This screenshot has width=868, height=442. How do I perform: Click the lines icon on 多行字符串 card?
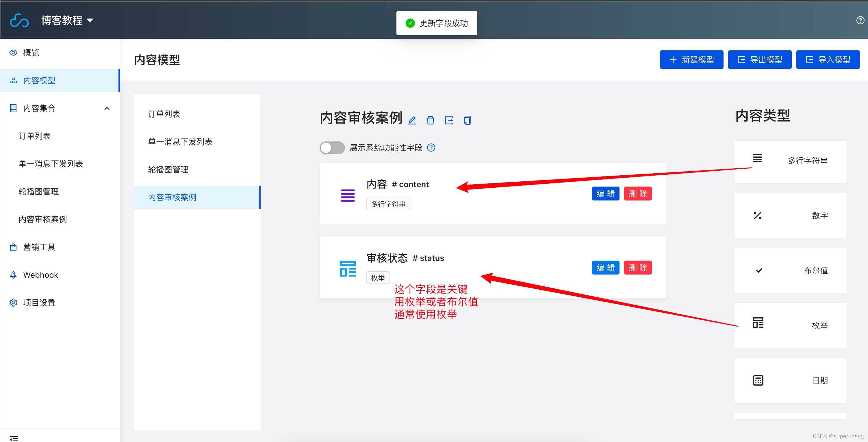[758, 158]
